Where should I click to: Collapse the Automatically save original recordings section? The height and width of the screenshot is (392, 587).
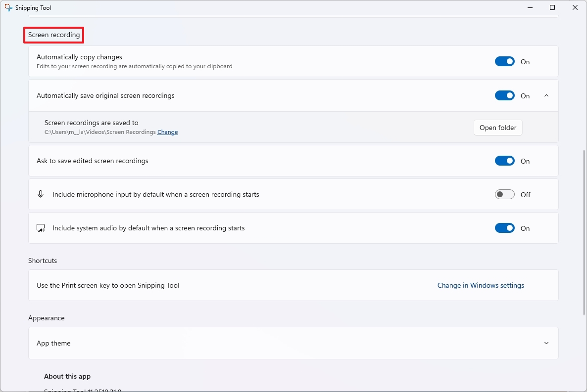tap(546, 95)
